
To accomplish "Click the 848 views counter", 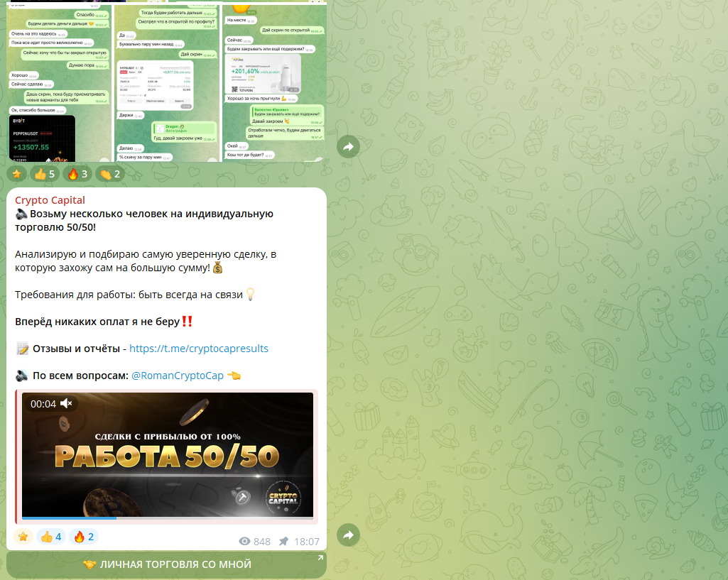I will 255,542.
